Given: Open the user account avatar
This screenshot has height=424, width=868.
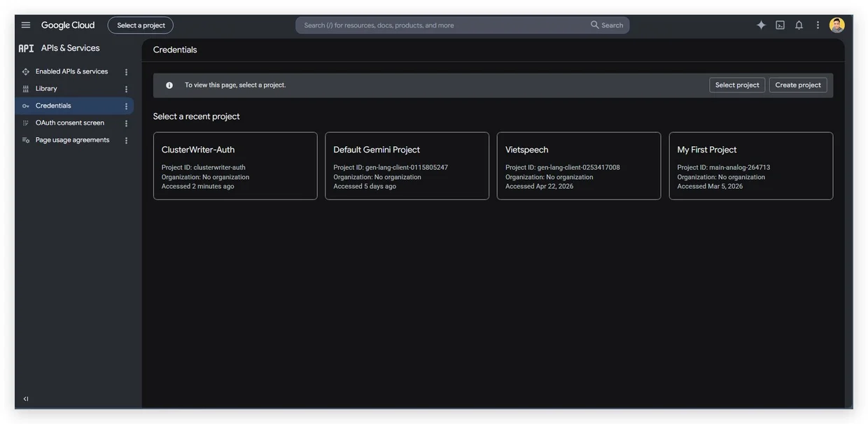Looking at the screenshot, I should (x=837, y=25).
